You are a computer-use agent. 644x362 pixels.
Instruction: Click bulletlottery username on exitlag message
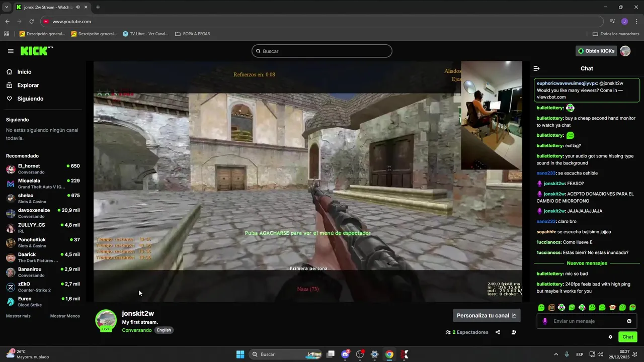(550, 146)
